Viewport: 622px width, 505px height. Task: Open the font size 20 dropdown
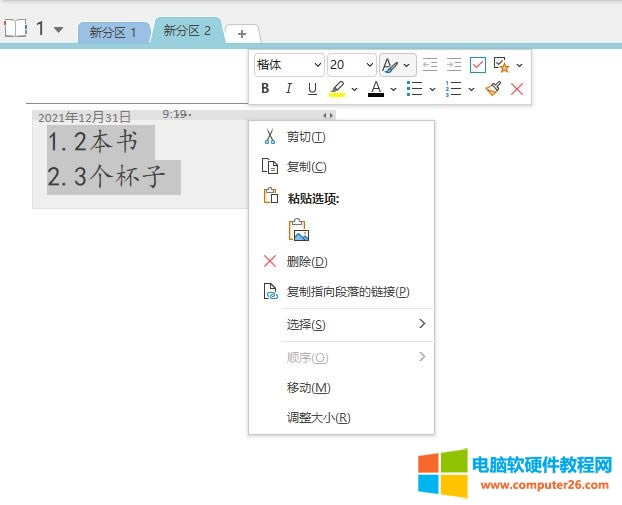pos(351,64)
